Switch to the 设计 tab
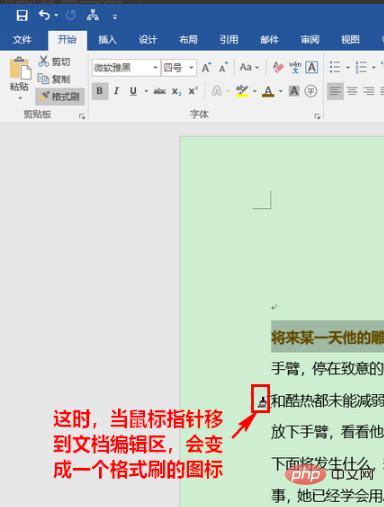This screenshot has width=384, height=507. pos(148,40)
